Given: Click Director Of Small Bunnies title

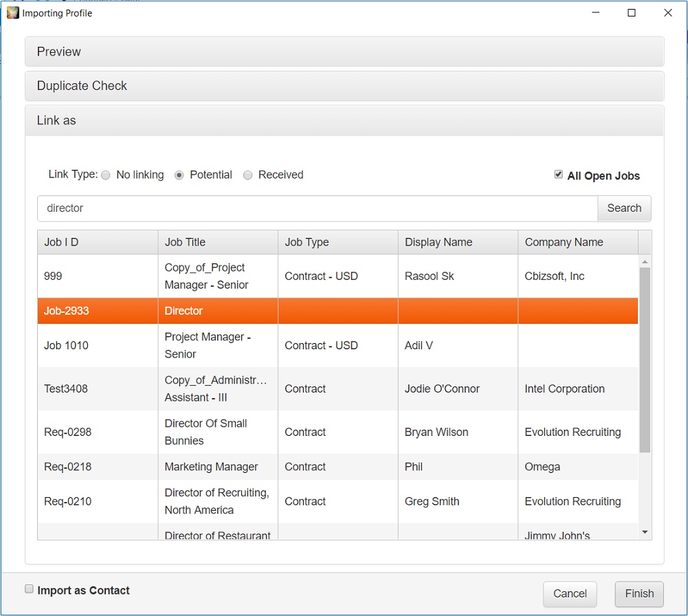Looking at the screenshot, I should 206,432.
